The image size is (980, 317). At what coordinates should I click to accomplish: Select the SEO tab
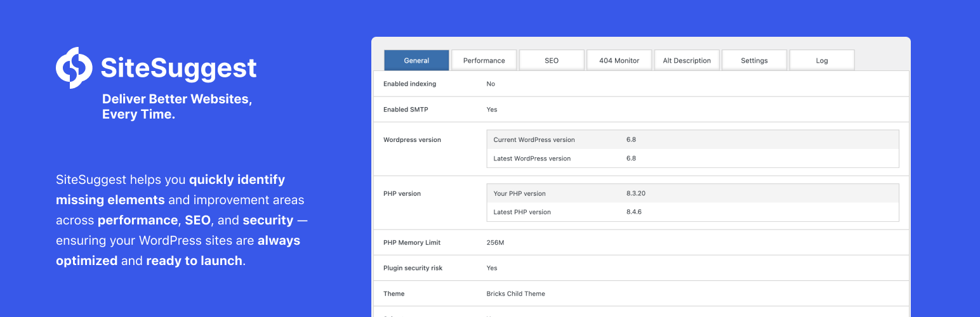point(552,60)
